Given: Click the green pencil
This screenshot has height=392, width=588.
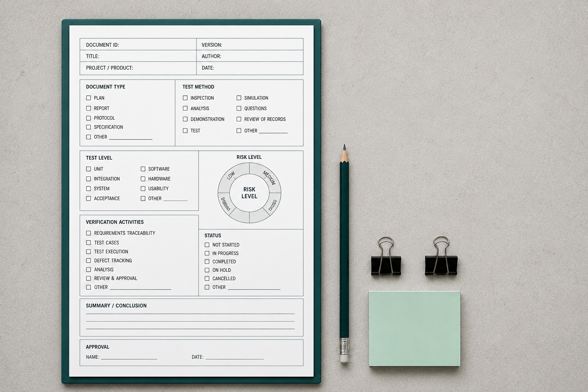Looking at the screenshot, I should [344, 253].
